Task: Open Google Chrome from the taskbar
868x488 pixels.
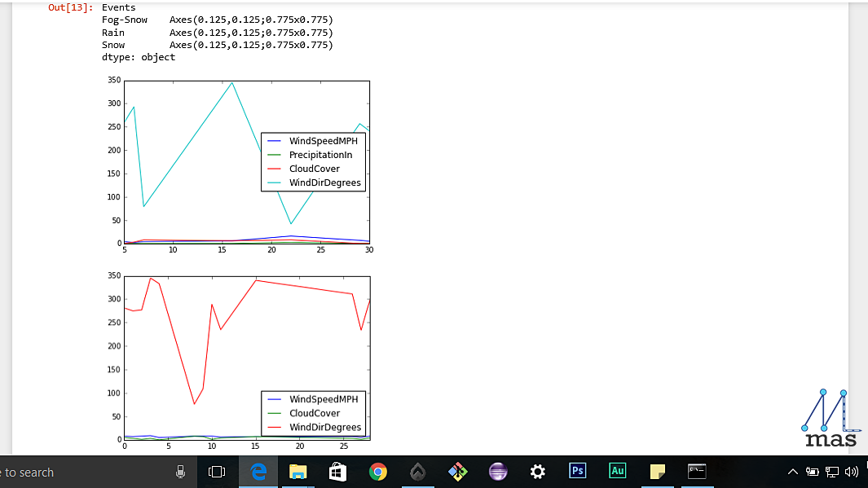Action: pos(377,472)
